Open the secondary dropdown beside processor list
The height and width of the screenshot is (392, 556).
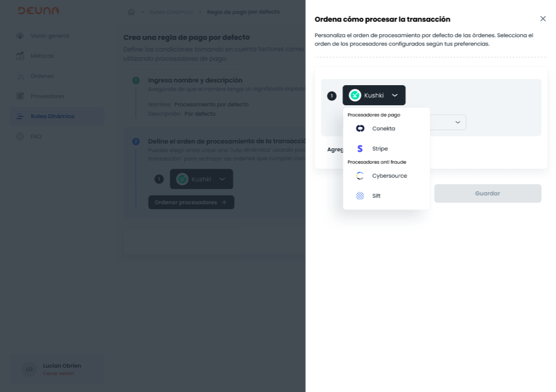tap(458, 122)
